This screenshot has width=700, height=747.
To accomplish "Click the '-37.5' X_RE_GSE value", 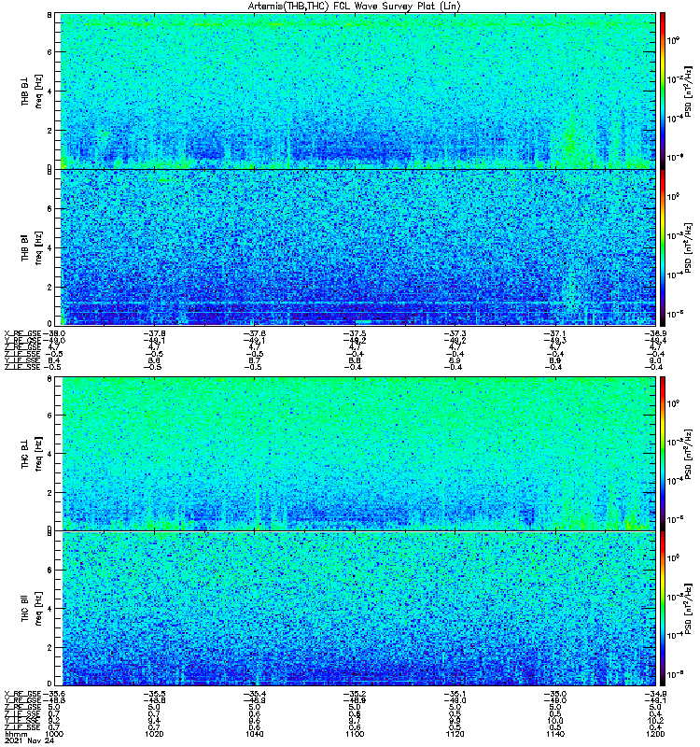I will click(x=355, y=334).
